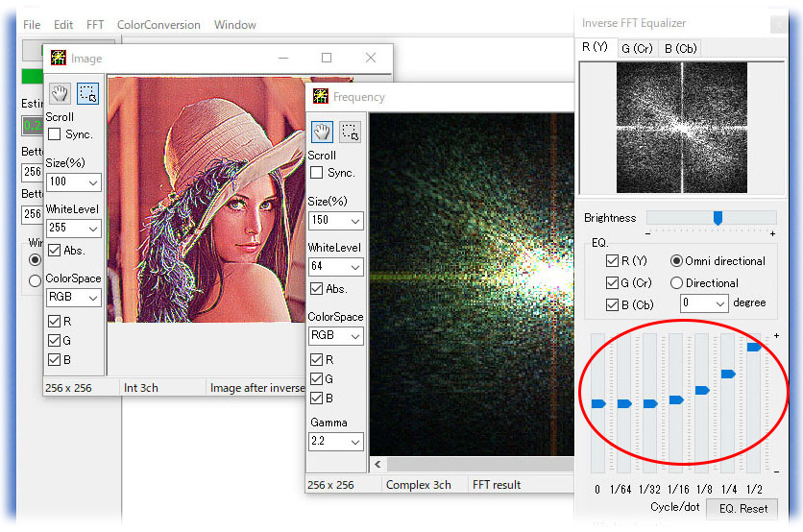Select the hand scroll tool in Frequency window
Image resolution: width=803 pixels, height=532 pixels.
click(x=322, y=133)
